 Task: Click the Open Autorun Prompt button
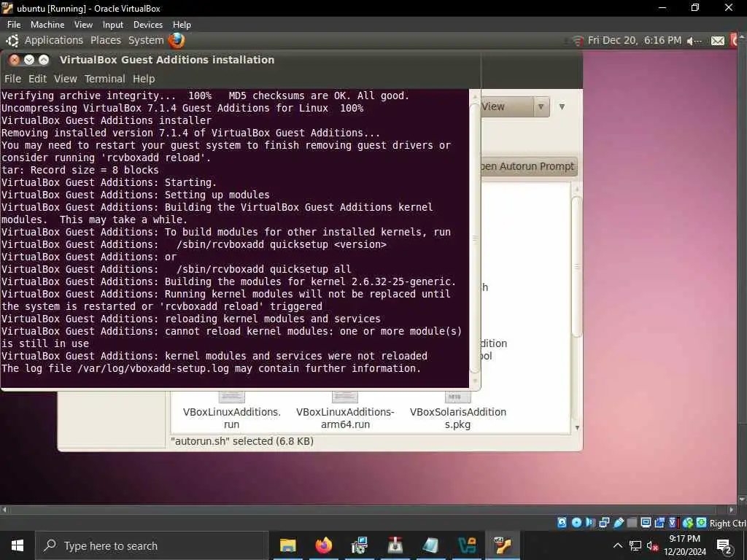(529, 166)
